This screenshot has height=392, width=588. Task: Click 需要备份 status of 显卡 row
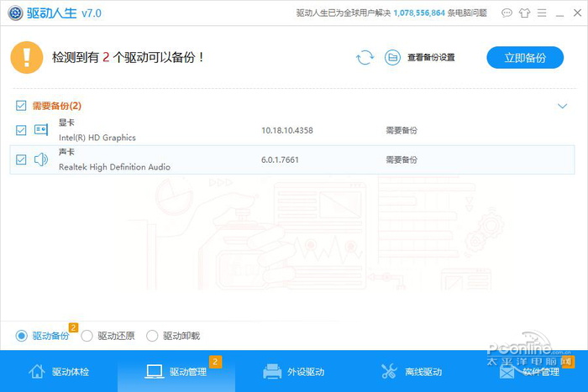point(402,130)
